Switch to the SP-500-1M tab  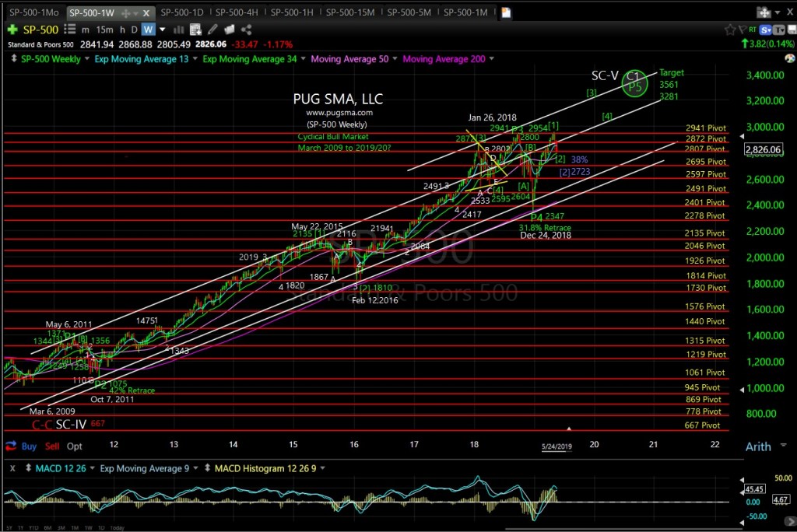(x=465, y=12)
